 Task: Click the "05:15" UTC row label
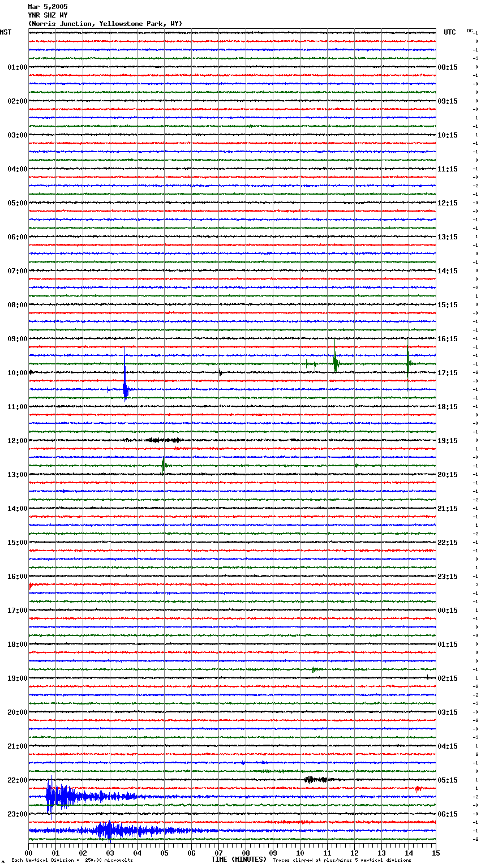[448, 780]
